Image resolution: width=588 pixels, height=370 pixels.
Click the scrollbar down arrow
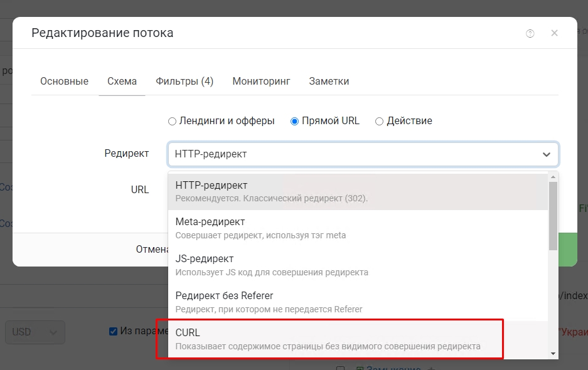(553, 353)
